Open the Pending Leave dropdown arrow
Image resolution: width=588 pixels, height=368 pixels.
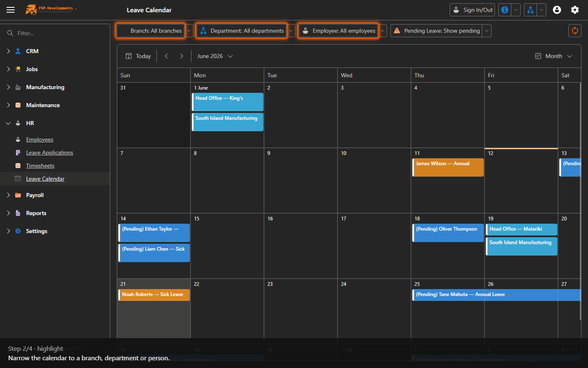(487, 31)
